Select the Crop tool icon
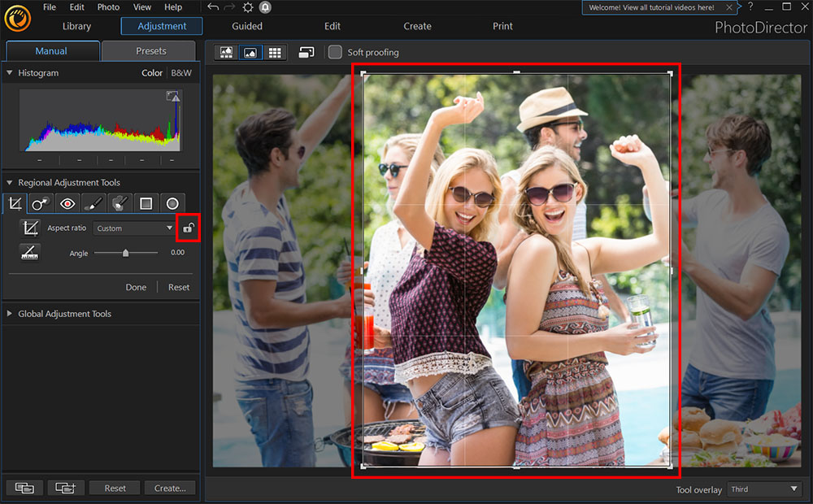Image resolution: width=813 pixels, height=504 pixels. click(x=15, y=203)
